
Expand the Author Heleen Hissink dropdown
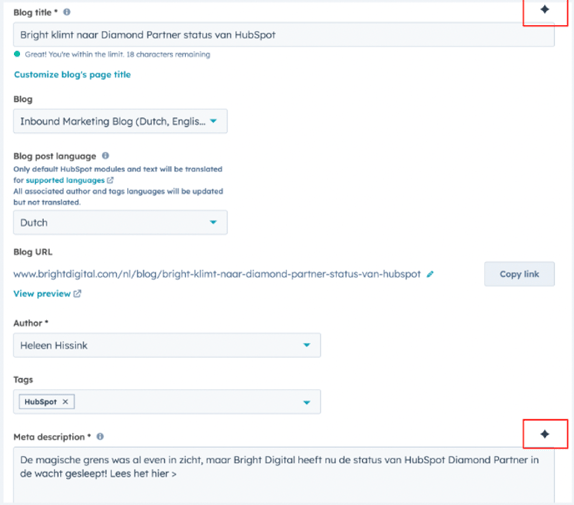(x=167, y=345)
